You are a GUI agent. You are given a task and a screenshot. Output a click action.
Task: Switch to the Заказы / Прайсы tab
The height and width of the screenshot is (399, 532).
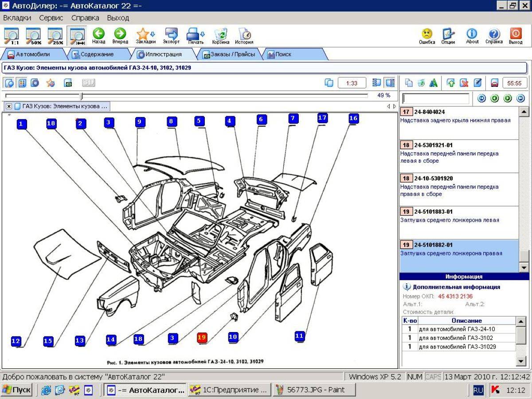229,55
